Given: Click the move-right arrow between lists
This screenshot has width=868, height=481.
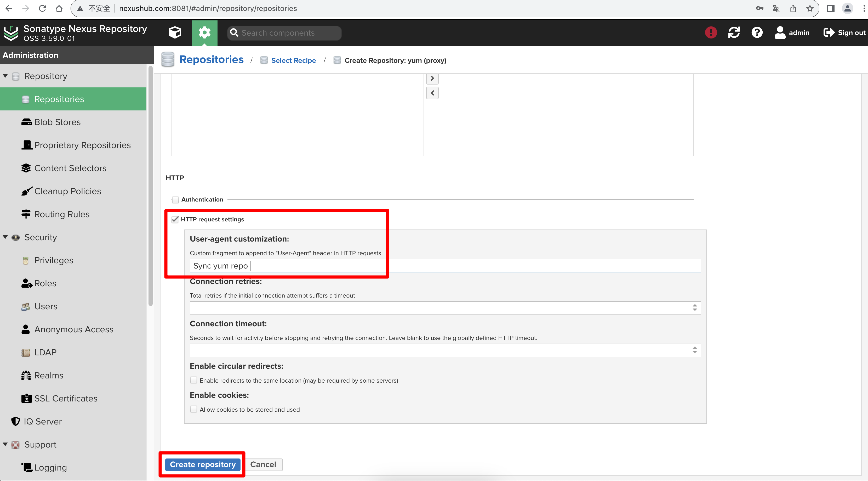Looking at the screenshot, I should pyautogui.click(x=432, y=78).
